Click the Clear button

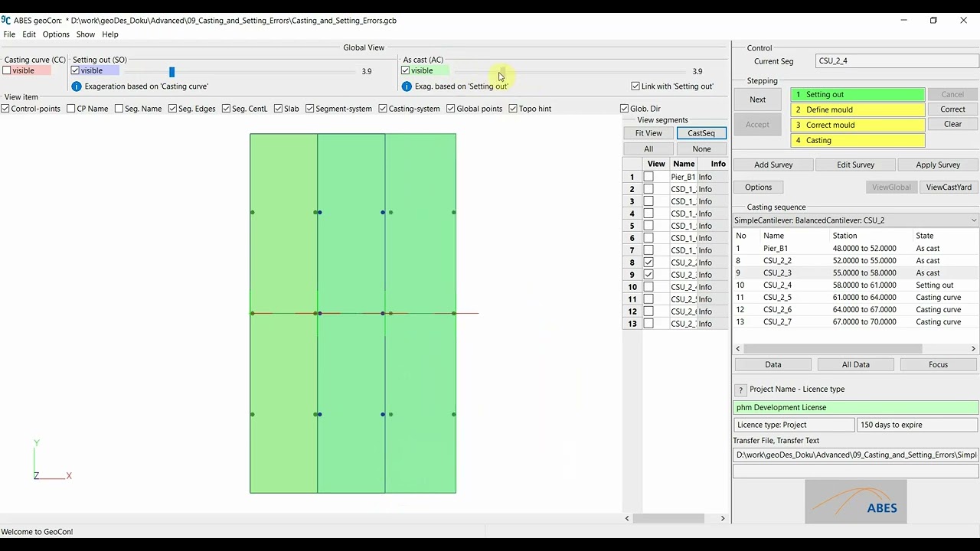[952, 124]
